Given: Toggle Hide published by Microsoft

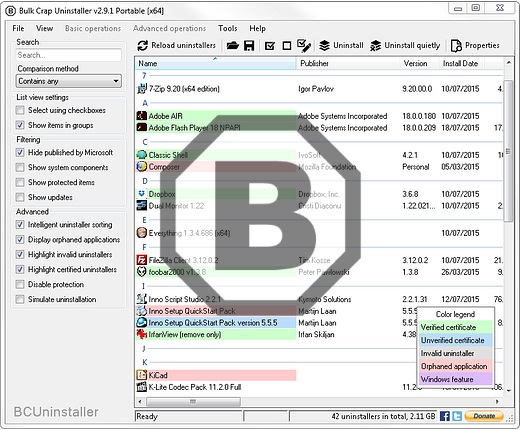Looking at the screenshot, I should [x=20, y=152].
